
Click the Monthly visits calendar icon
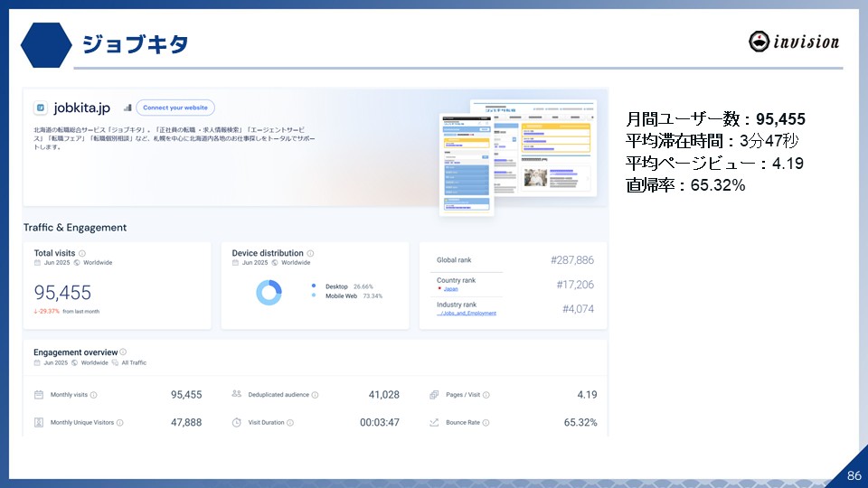tap(39, 395)
